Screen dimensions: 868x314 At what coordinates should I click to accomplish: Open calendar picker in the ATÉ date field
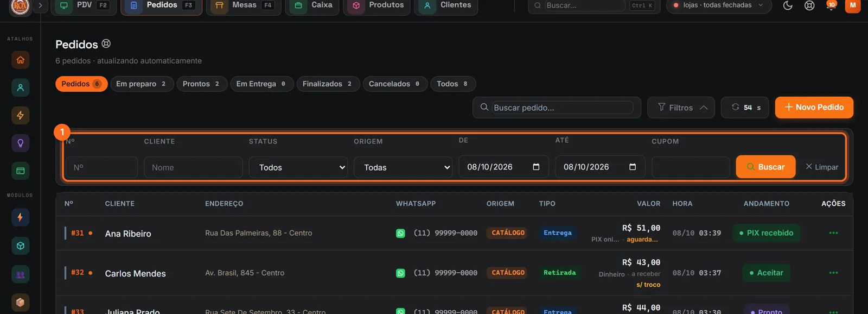click(633, 167)
